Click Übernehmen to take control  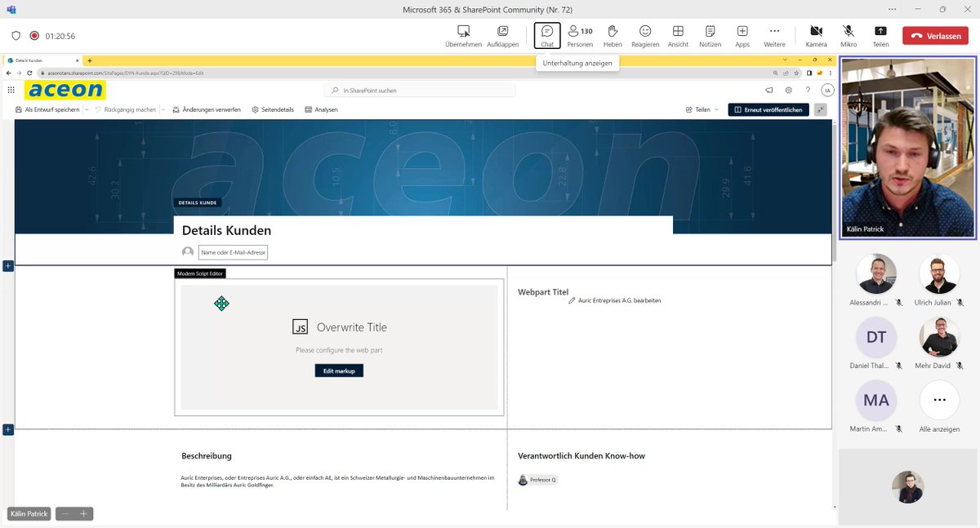(x=463, y=35)
